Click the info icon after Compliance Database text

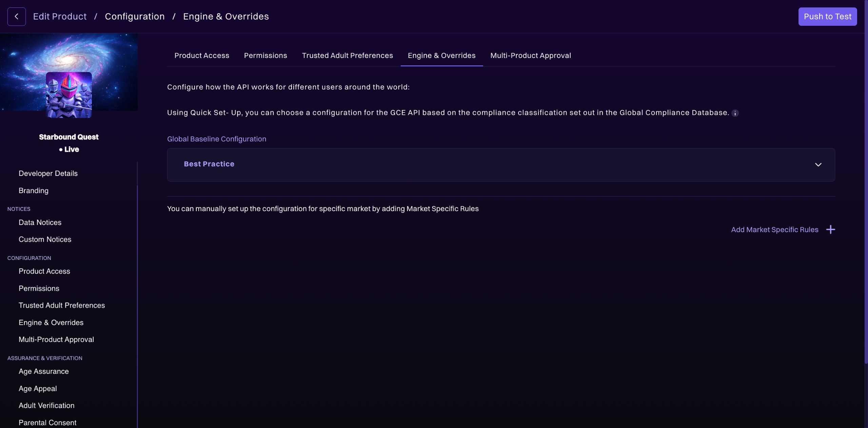[x=735, y=113]
